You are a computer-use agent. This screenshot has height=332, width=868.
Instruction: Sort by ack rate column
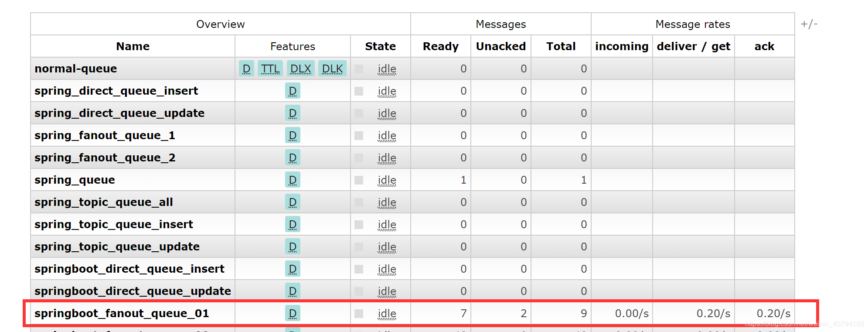(x=765, y=46)
